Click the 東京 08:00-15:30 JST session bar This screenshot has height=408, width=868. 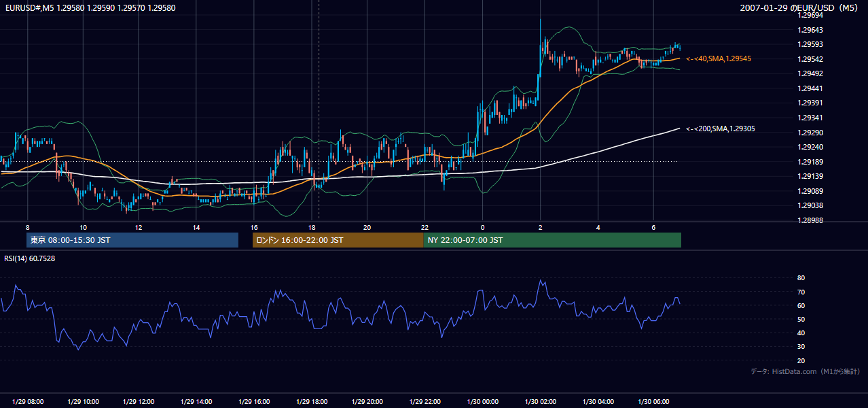(132, 240)
